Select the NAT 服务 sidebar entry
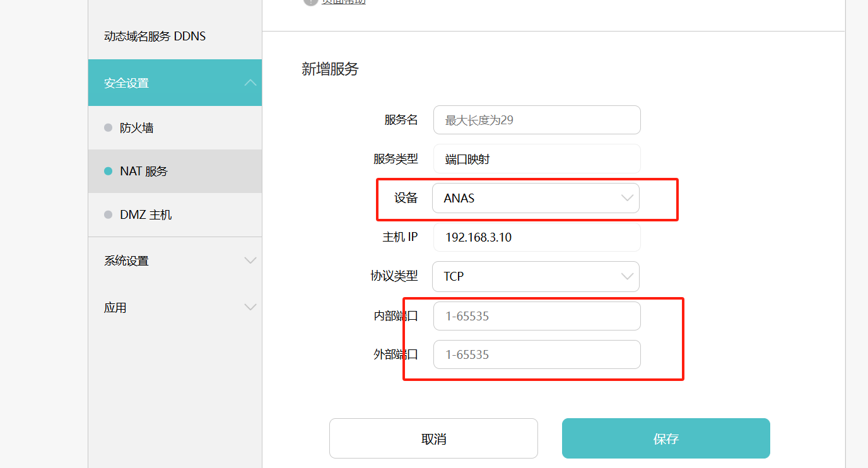Viewport: 868px width, 468px height. pyautogui.click(x=144, y=172)
